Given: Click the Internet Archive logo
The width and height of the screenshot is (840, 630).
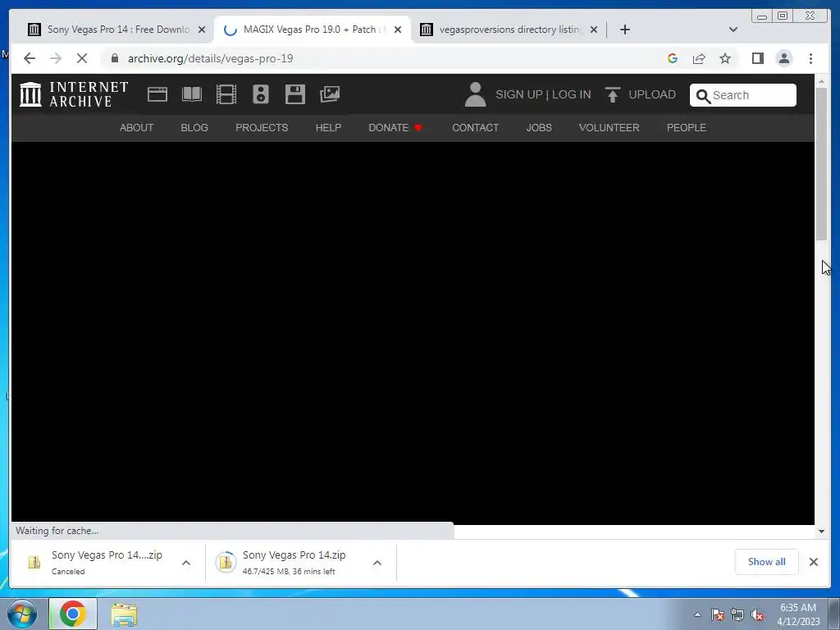Looking at the screenshot, I should point(74,94).
